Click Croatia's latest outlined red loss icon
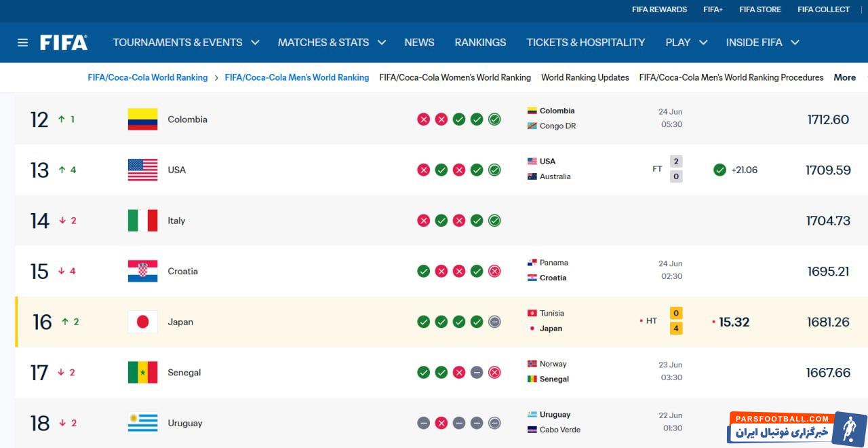 [x=494, y=272]
